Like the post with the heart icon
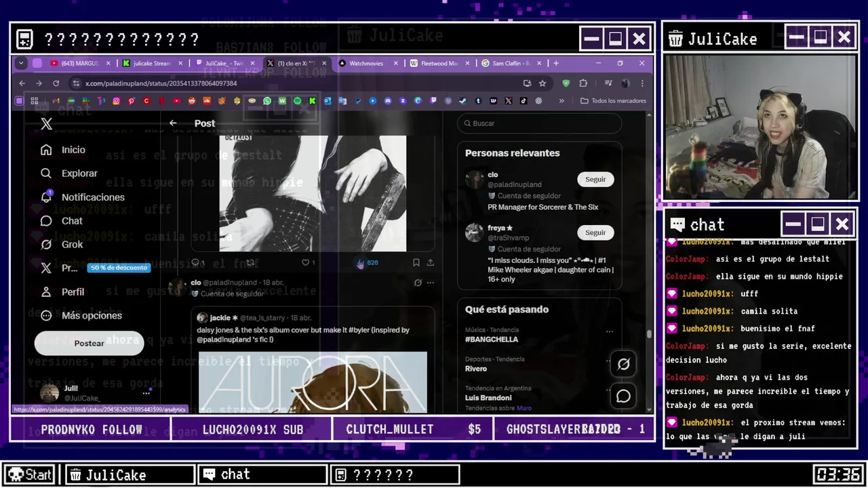 306,262
